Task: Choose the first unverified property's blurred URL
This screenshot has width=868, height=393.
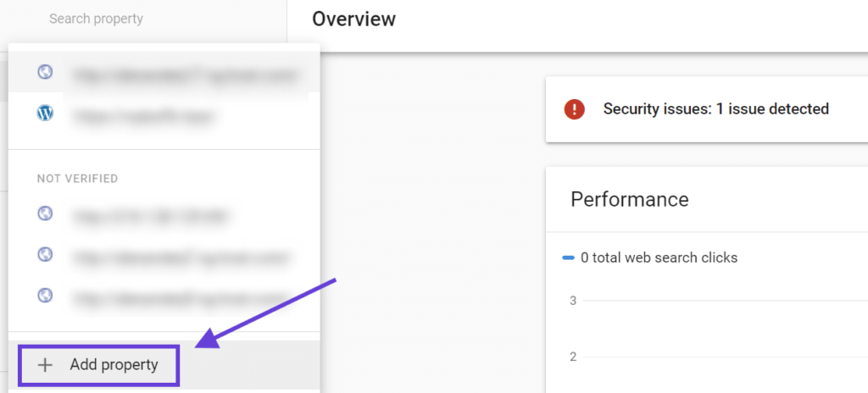Action: point(151,215)
